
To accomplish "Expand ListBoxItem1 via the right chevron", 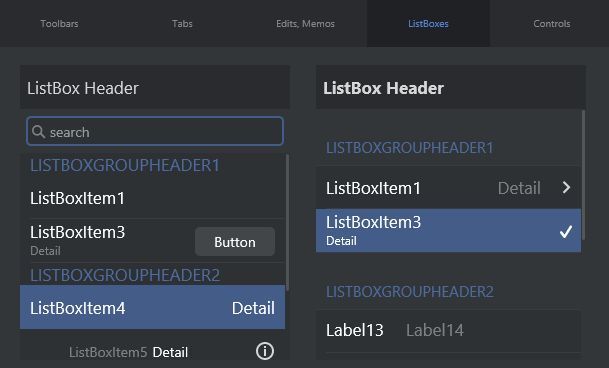I will tap(567, 188).
